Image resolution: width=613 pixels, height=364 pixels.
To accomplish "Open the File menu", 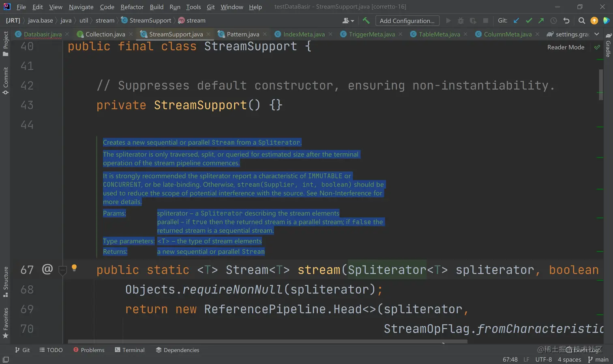I will click(21, 7).
